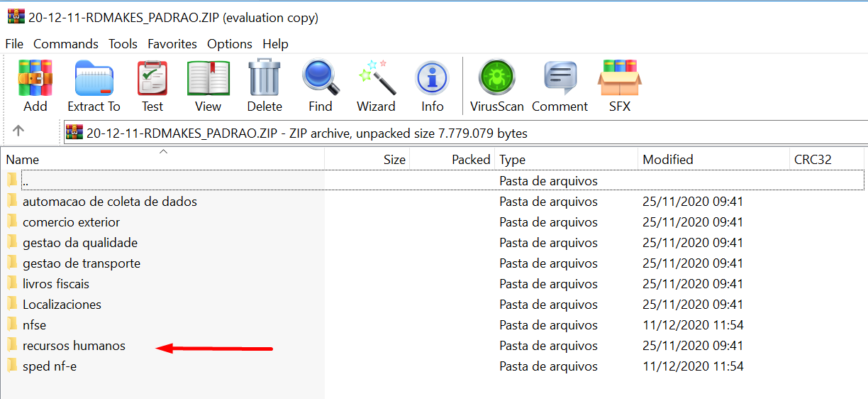Image resolution: width=868 pixels, height=399 pixels.
Task: Click modified date of gestao da qualidade row
Action: (693, 243)
